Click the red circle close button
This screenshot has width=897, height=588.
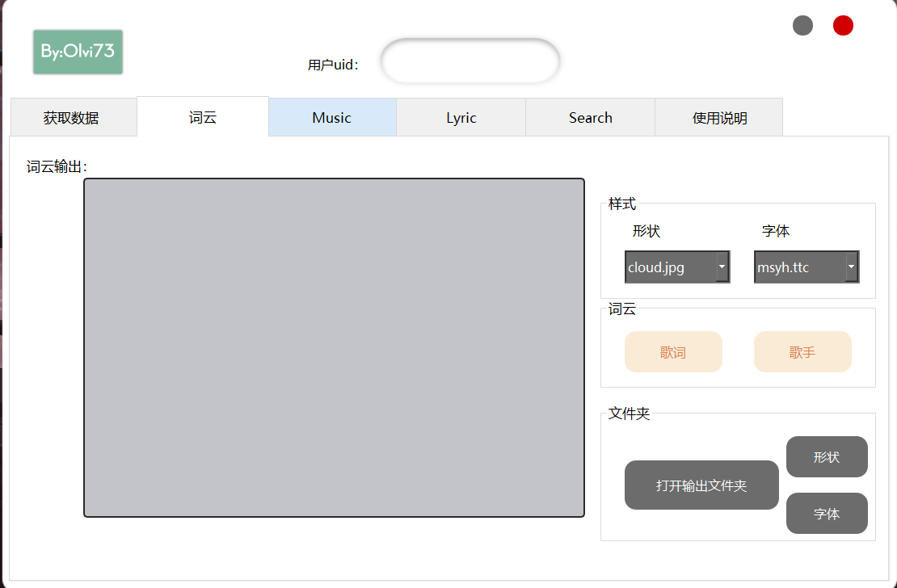843,26
